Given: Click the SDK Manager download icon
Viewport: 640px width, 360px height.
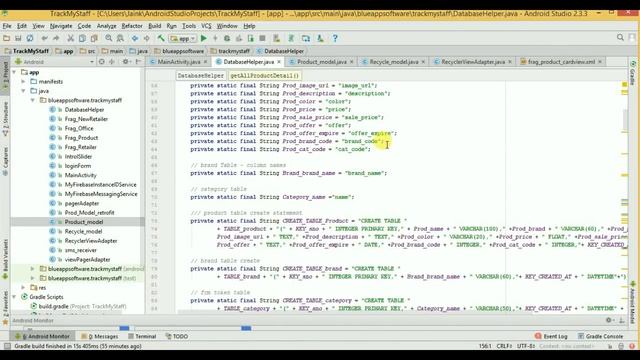Looking at the screenshot, I should click(x=320, y=38).
